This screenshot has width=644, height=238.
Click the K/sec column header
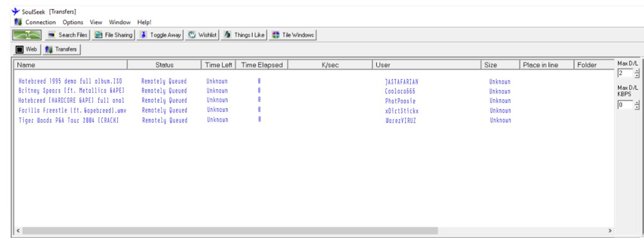(331, 65)
